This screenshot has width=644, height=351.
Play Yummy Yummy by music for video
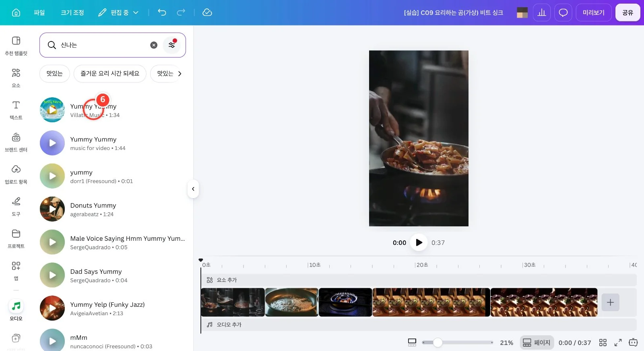52,143
